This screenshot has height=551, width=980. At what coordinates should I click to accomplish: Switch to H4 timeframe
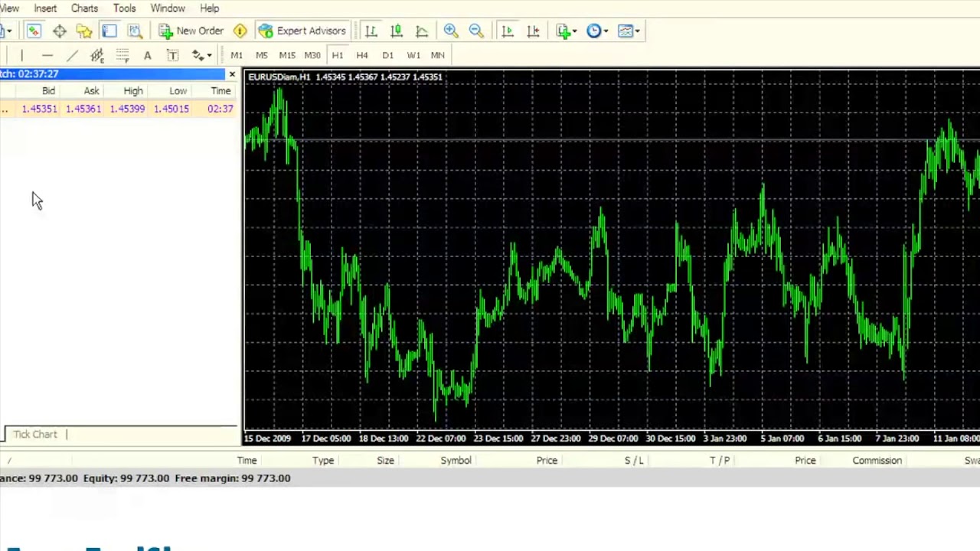click(362, 55)
